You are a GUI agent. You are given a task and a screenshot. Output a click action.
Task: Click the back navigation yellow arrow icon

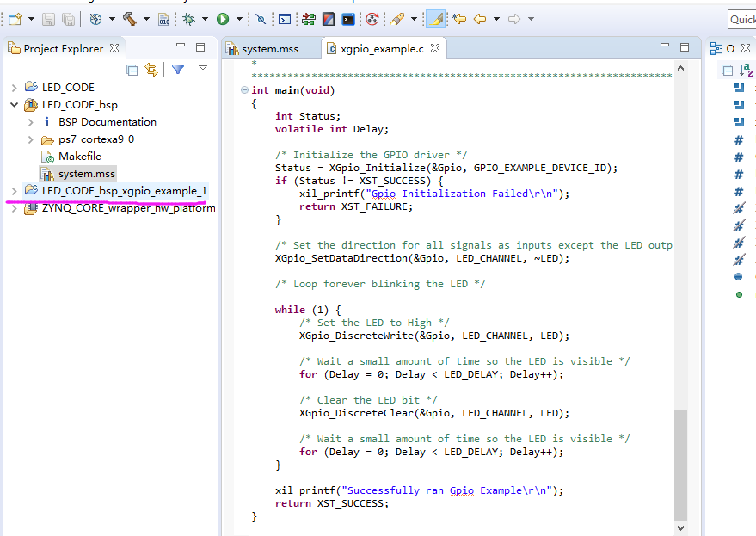480,19
